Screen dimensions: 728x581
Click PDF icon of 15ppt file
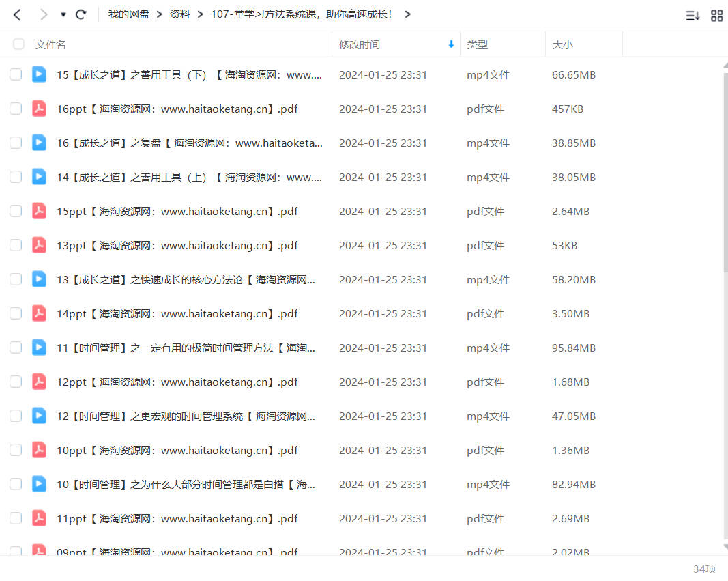coord(39,211)
